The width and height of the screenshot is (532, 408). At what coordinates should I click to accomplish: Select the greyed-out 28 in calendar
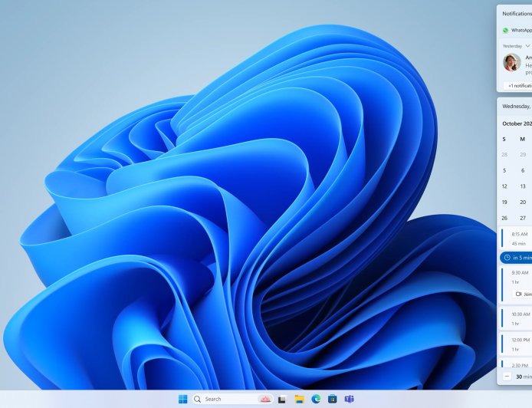coord(504,154)
